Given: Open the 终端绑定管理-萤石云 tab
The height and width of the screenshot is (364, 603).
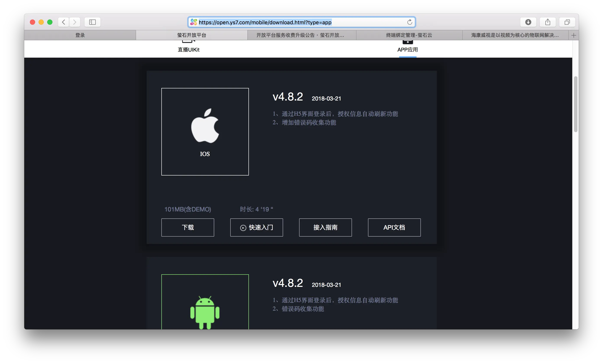Looking at the screenshot, I should click(x=409, y=35).
